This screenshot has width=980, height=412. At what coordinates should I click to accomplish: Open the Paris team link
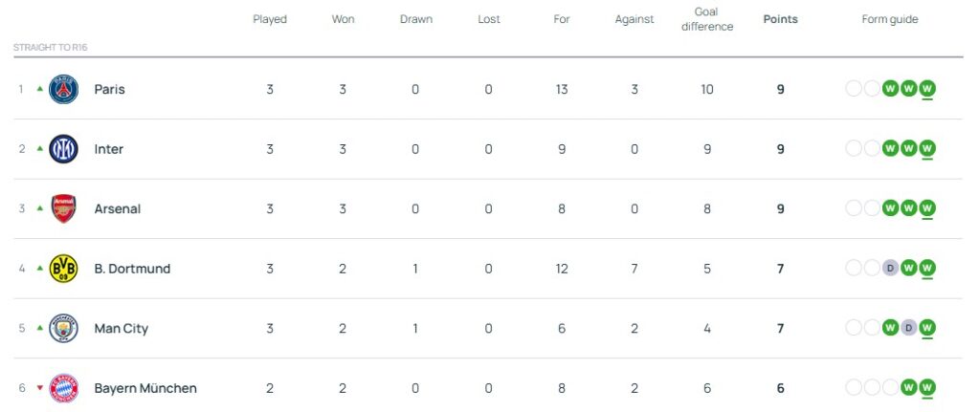[109, 90]
